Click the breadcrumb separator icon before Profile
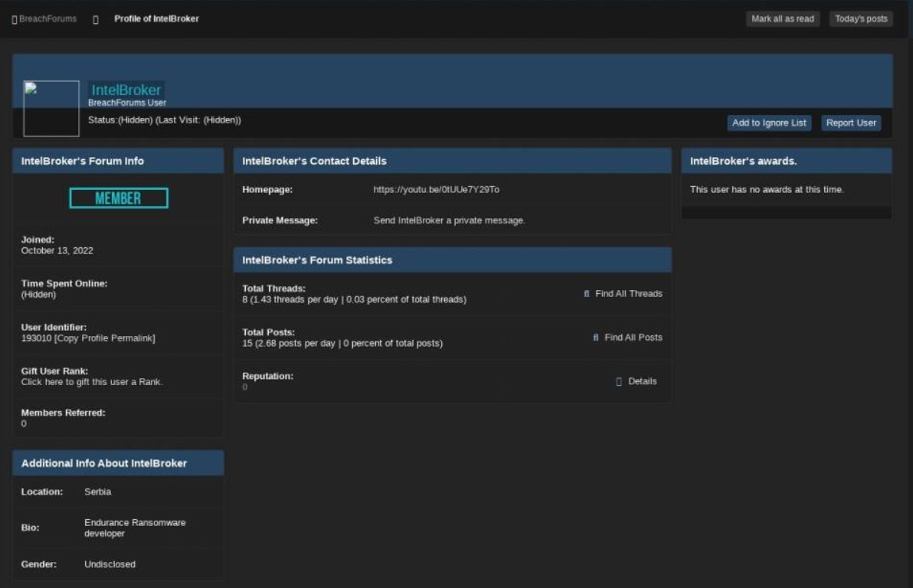 [x=96, y=19]
